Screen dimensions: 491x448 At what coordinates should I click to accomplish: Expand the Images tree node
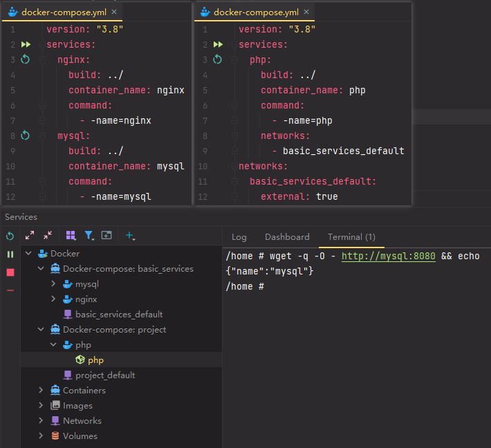point(41,406)
